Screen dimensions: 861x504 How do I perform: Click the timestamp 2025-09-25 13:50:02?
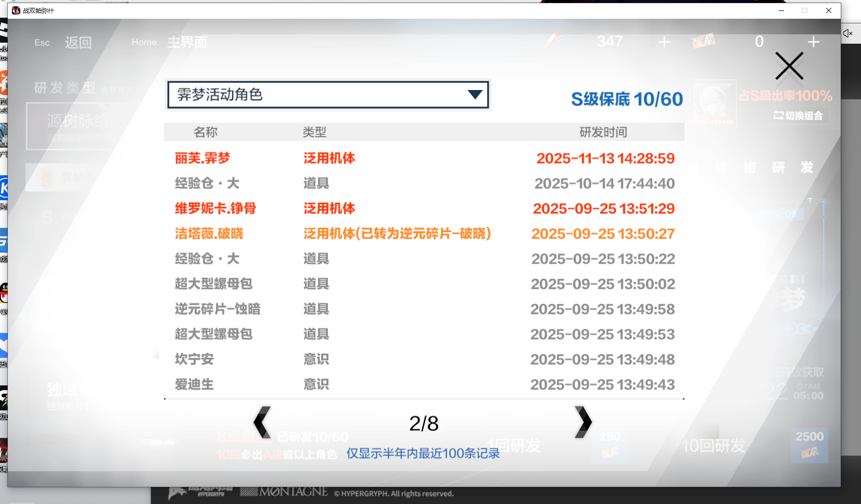click(x=603, y=284)
